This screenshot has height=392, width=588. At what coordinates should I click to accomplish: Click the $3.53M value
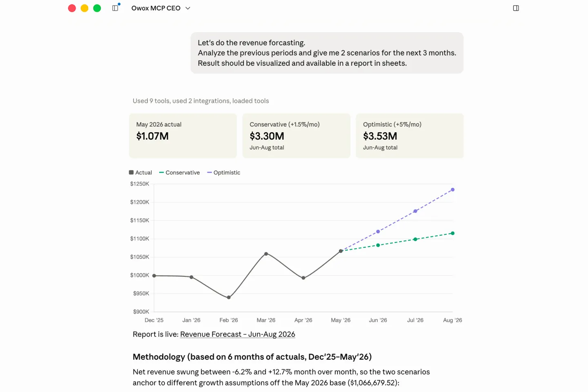380,136
